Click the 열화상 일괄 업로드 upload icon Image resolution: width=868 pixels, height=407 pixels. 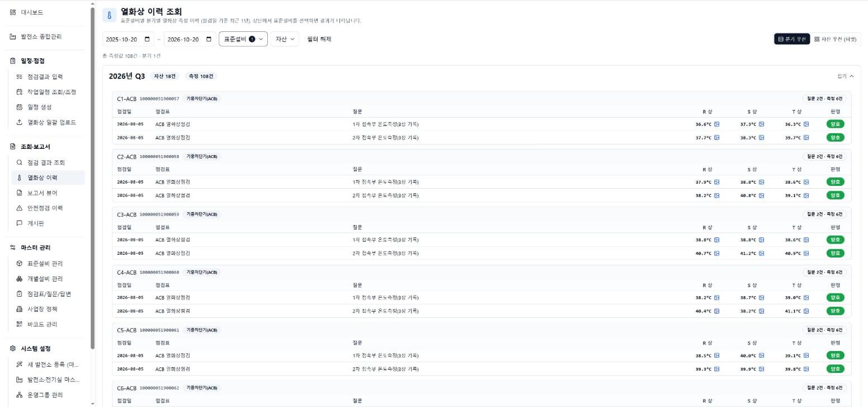[x=20, y=122]
